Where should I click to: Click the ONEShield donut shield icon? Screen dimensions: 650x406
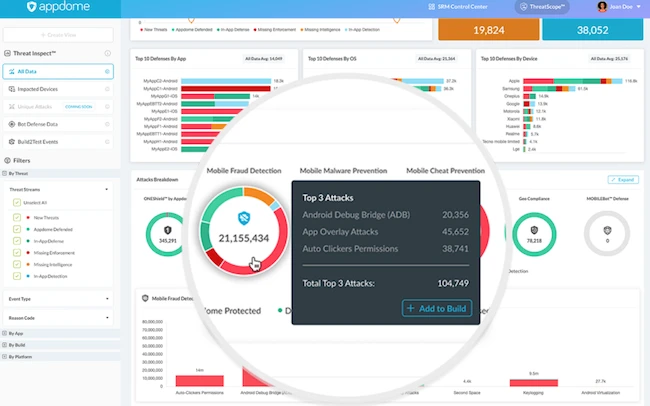point(167,230)
